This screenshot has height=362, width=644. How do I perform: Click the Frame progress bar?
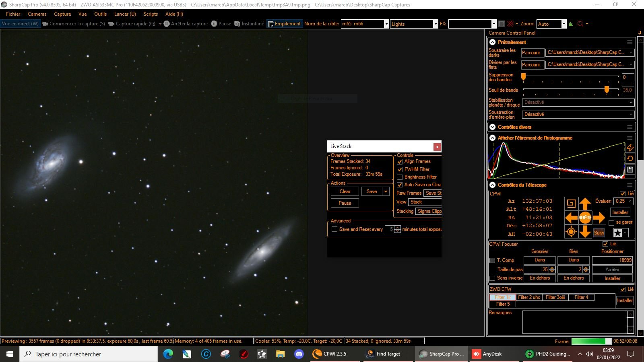tap(591, 341)
